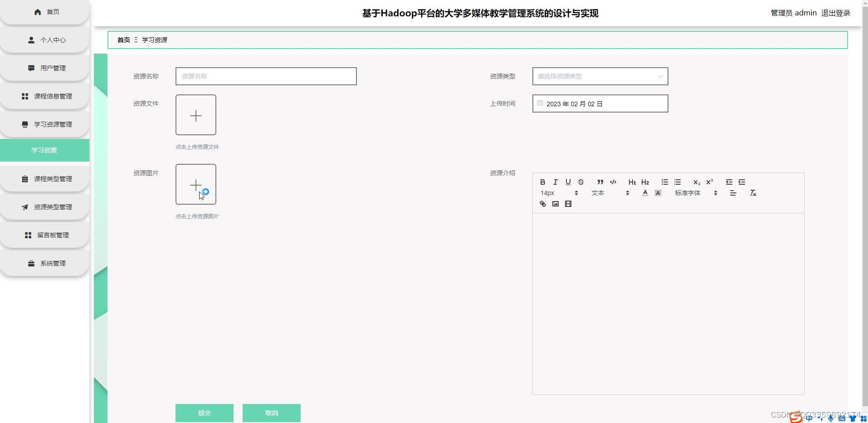Collapse 学习资源管理 in the sidebar

[44, 124]
